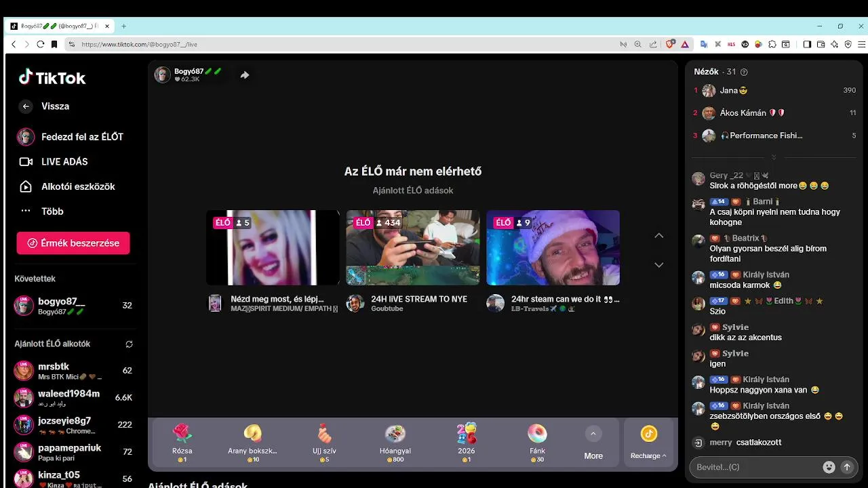
Task: Open suggested creator kinza_t05
Action: (x=73, y=479)
